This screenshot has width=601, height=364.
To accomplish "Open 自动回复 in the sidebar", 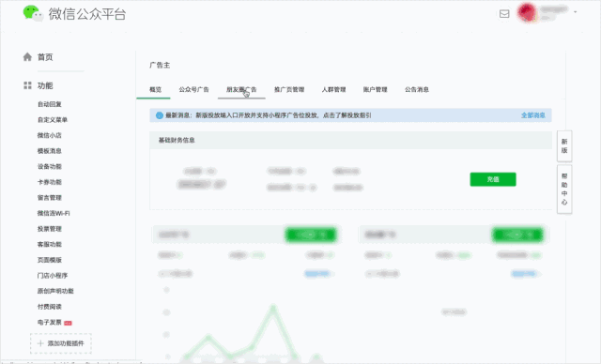I will tap(50, 104).
